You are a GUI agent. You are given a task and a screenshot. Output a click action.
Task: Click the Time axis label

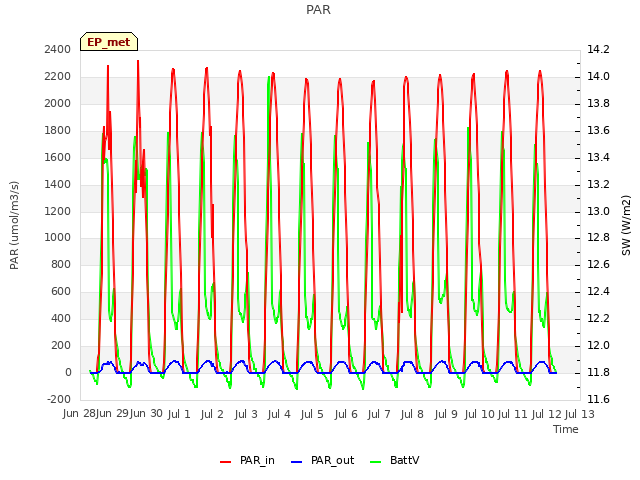(x=566, y=429)
